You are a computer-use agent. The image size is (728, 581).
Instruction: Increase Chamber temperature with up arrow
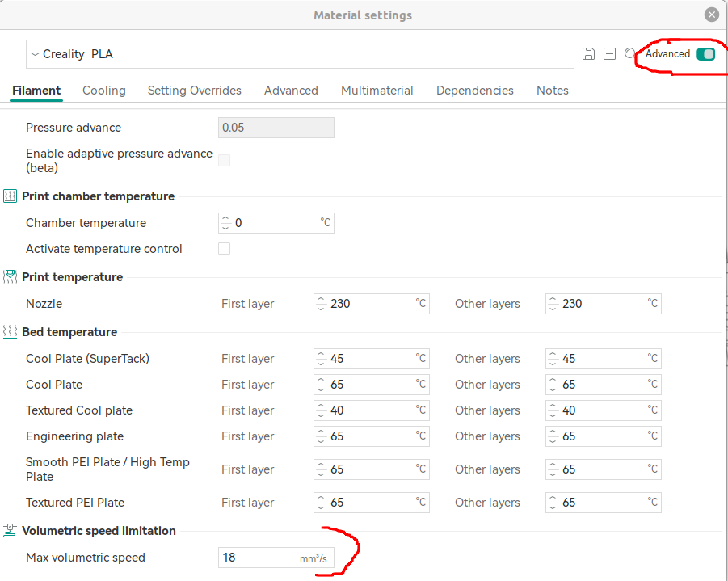pos(225,219)
